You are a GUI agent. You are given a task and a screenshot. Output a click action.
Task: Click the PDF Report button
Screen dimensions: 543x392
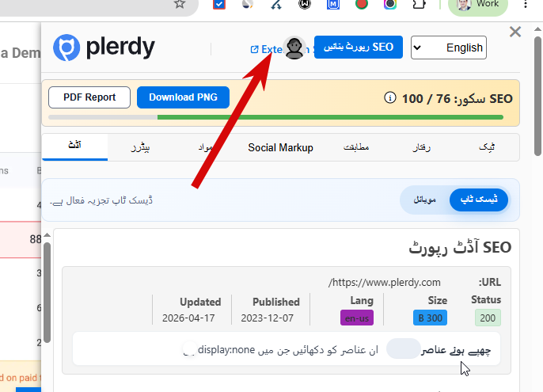click(89, 97)
